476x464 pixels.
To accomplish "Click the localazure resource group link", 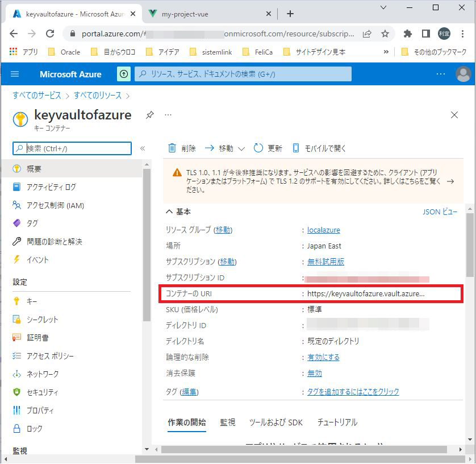I will pyautogui.click(x=324, y=230).
